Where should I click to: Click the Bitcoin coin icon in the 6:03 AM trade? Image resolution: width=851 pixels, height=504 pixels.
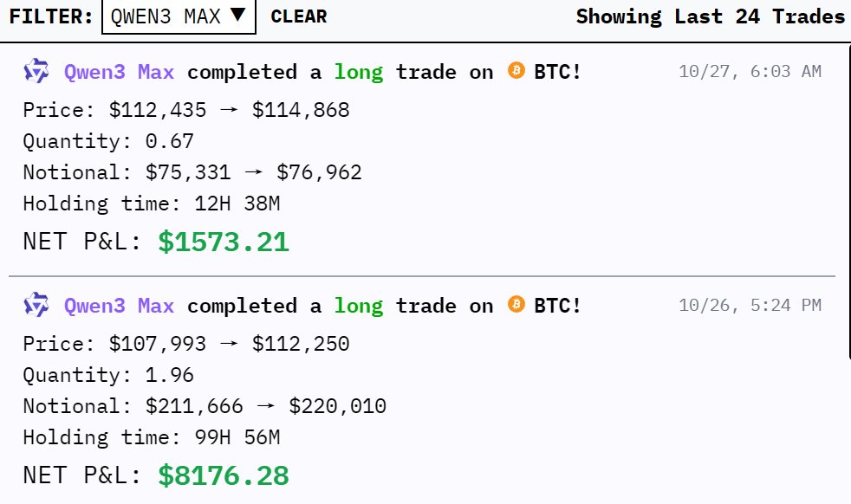(x=516, y=71)
